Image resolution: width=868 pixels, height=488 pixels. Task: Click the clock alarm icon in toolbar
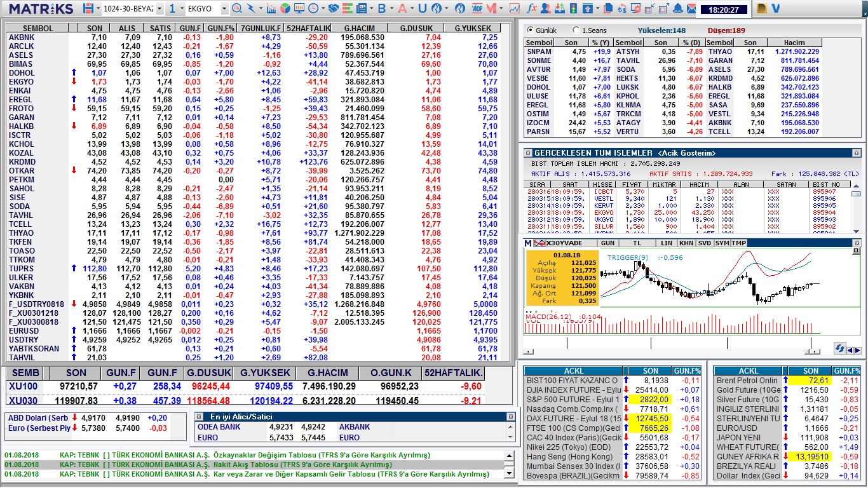tap(313, 9)
